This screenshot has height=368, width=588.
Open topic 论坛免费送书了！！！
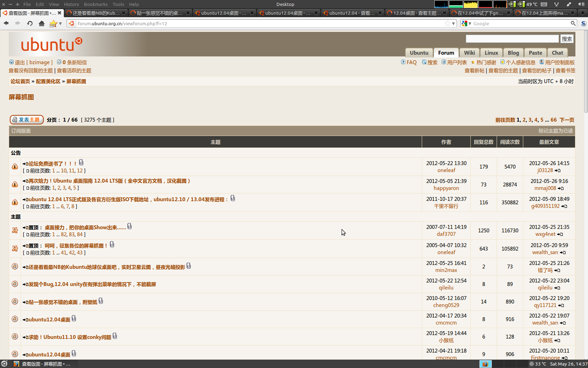(x=52, y=164)
